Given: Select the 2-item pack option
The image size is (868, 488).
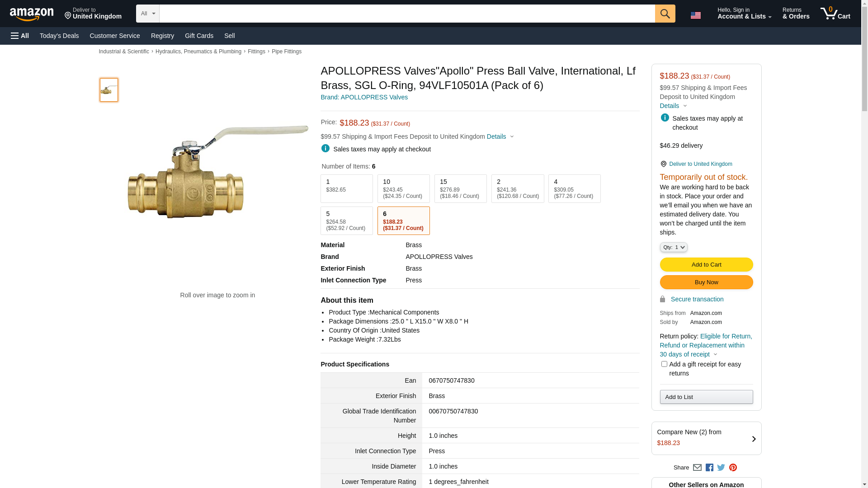Looking at the screenshot, I should point(518,188).
